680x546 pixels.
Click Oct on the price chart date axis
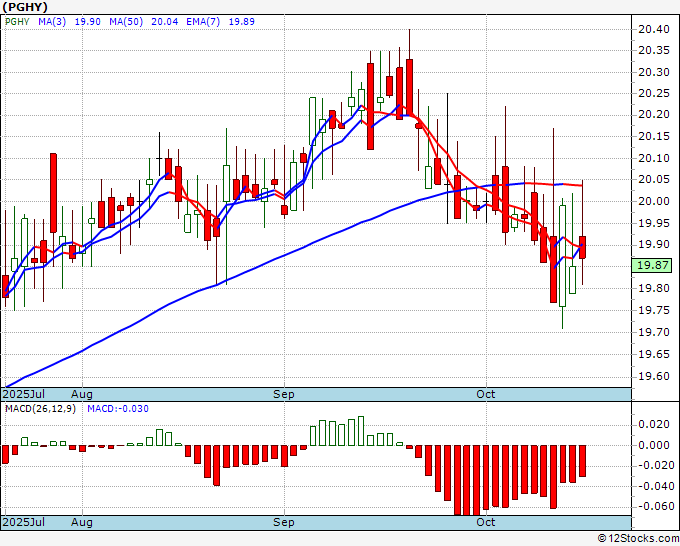(x=485, y=394)
